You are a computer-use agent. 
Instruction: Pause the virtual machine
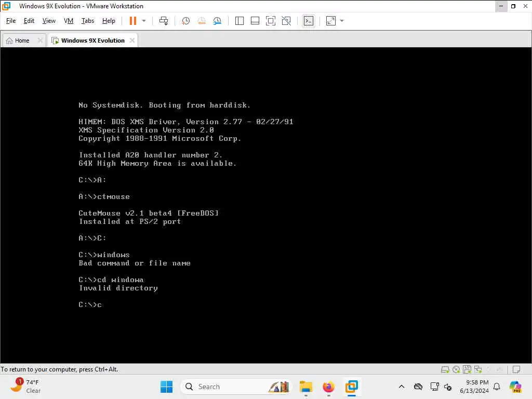[132, 21]
